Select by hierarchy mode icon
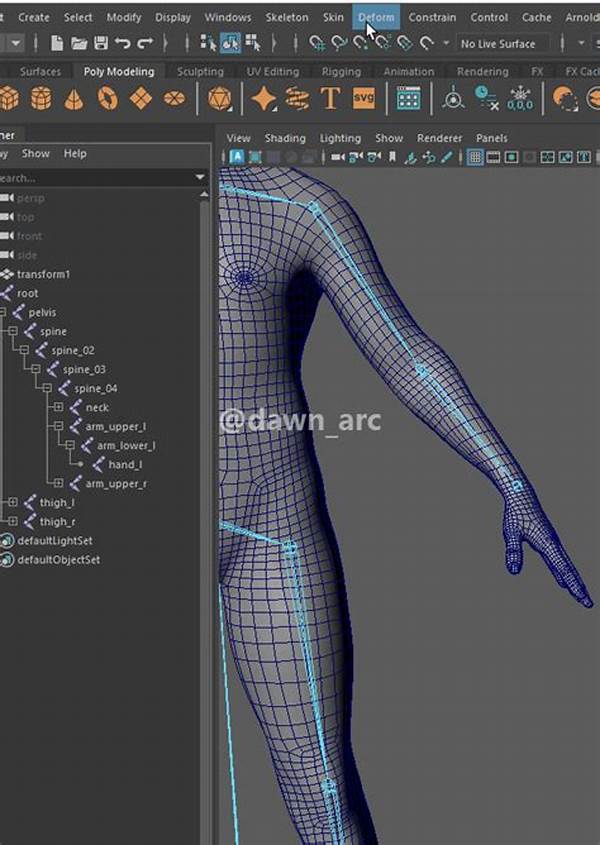This screenshot has height=845, width=600. coord(208,43)
